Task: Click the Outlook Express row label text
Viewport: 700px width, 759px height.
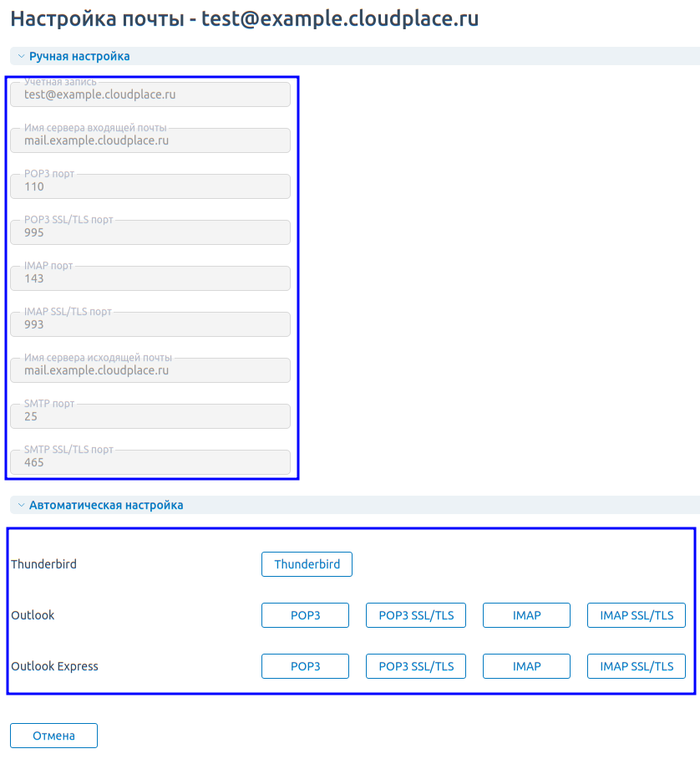Action: pos(54,666)
